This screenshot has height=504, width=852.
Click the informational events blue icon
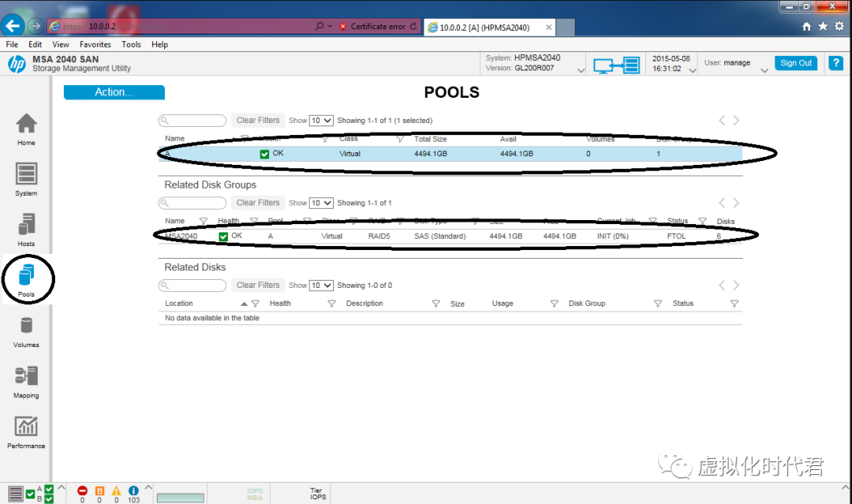click(x=133, y=491)
